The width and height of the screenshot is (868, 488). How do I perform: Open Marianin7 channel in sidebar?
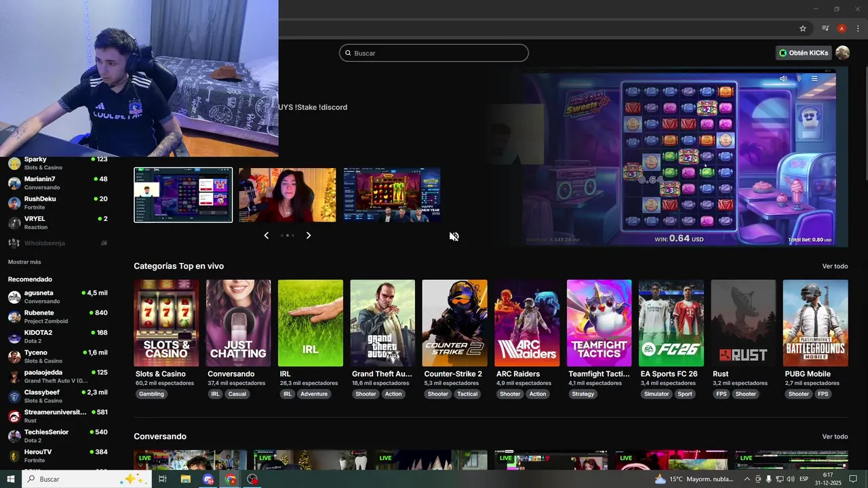(58, 183)
